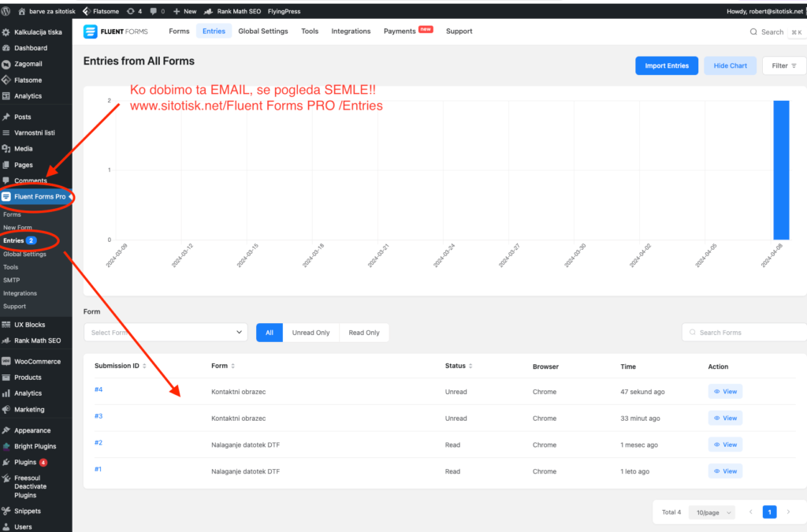Open Rank Math SEO in admin bar

click(232, 11)
